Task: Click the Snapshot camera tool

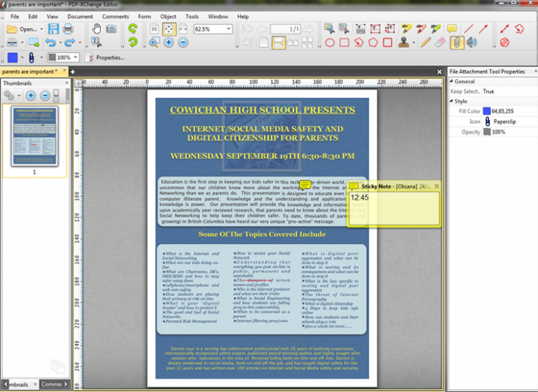Action: click(111, 29)
